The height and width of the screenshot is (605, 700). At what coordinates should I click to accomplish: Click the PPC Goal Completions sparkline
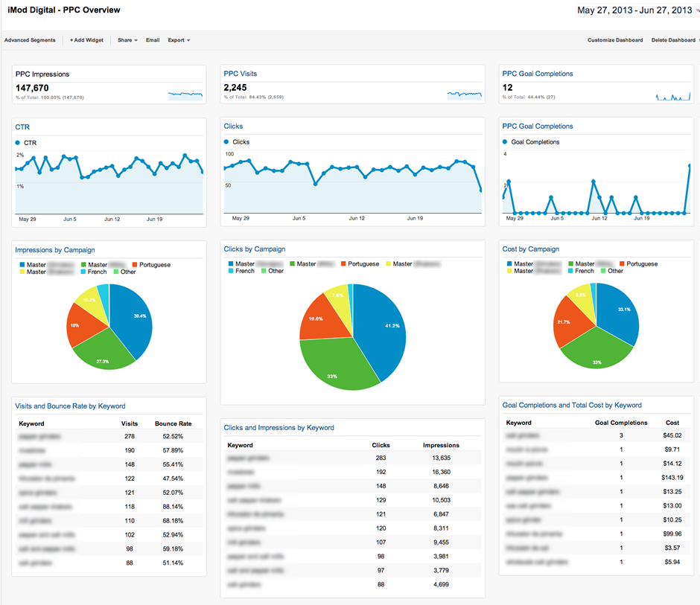point(673,96)
